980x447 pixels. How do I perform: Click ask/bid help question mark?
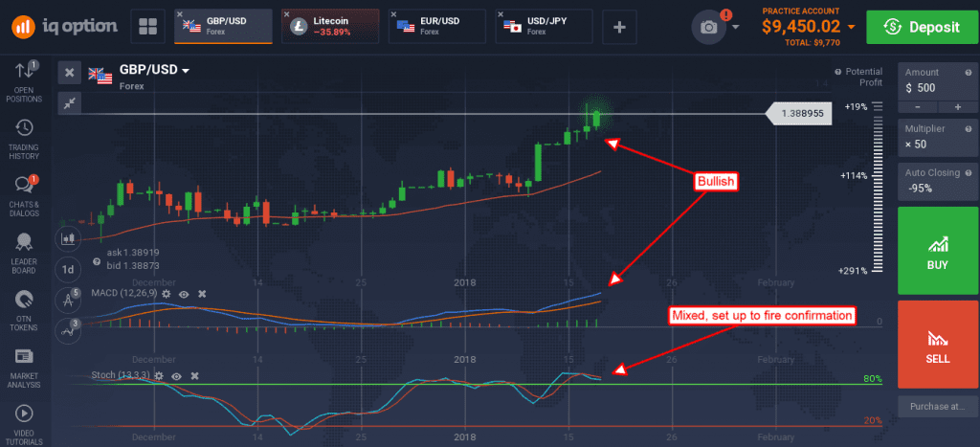(97, 262)
